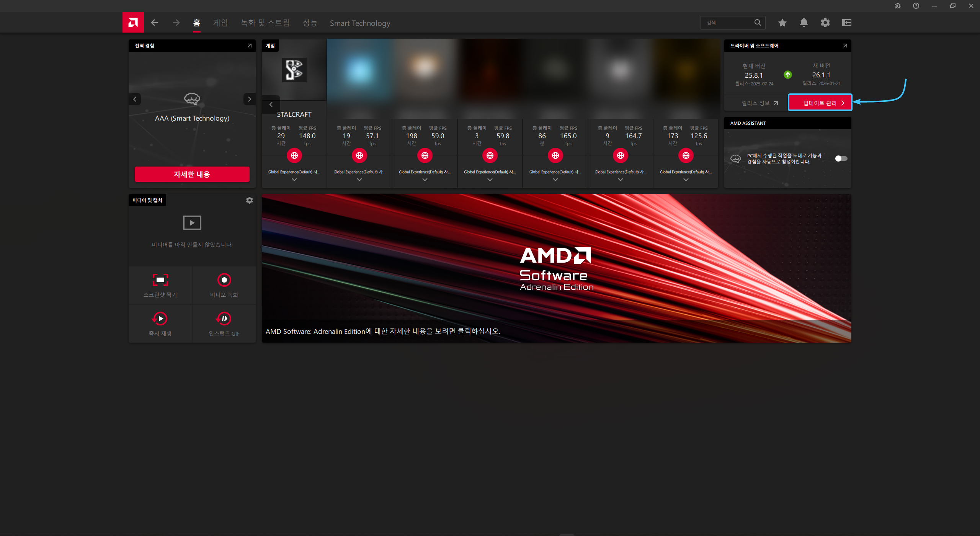The image size is (980, 536).
Task: Expand chevron under 57.1 fps game
Action: pos(359,180)
